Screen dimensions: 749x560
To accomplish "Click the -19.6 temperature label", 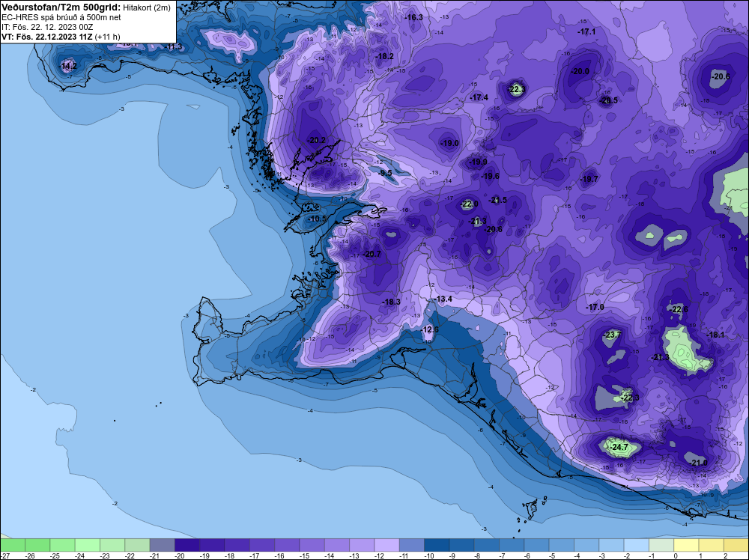I will 490,176.
